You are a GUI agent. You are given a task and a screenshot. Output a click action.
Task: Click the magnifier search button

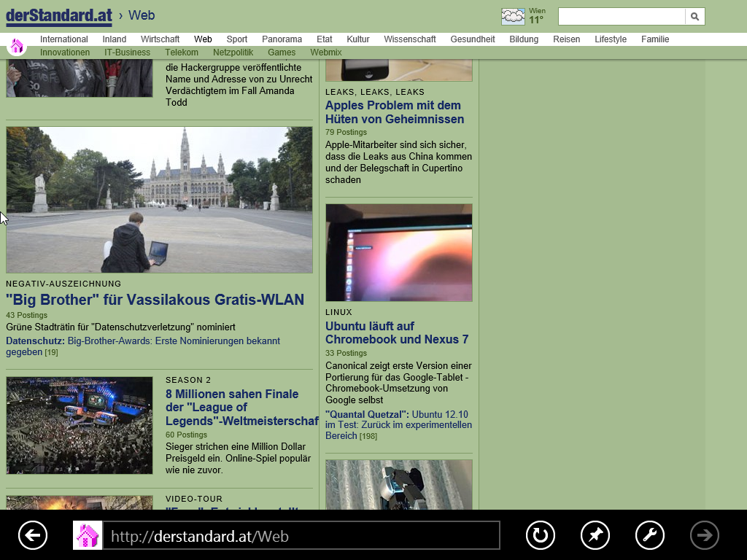[x=694, y=17]
